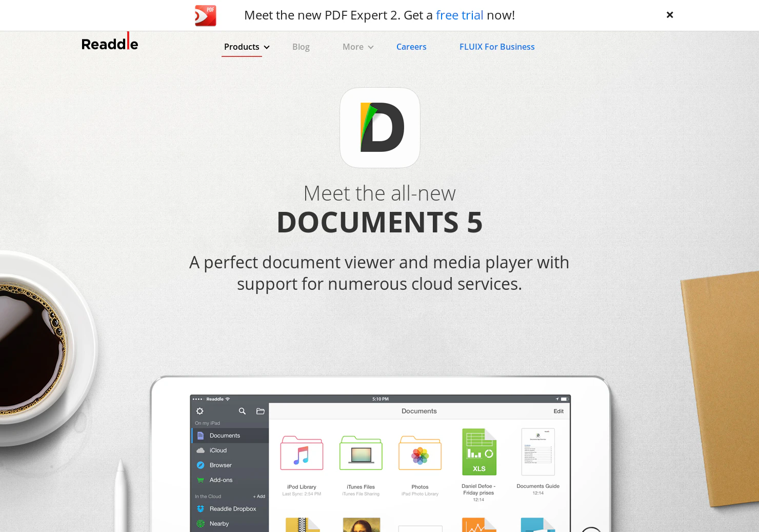Image resolution: width=759 pixels, height=532 pixels.
Task: Click the Browser compass icon
Action: 201,465
